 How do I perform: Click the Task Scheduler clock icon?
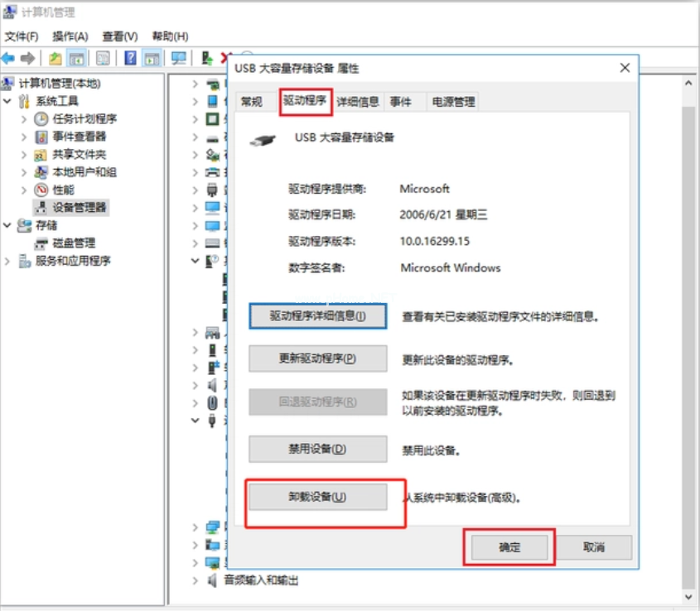pos(41,119)
